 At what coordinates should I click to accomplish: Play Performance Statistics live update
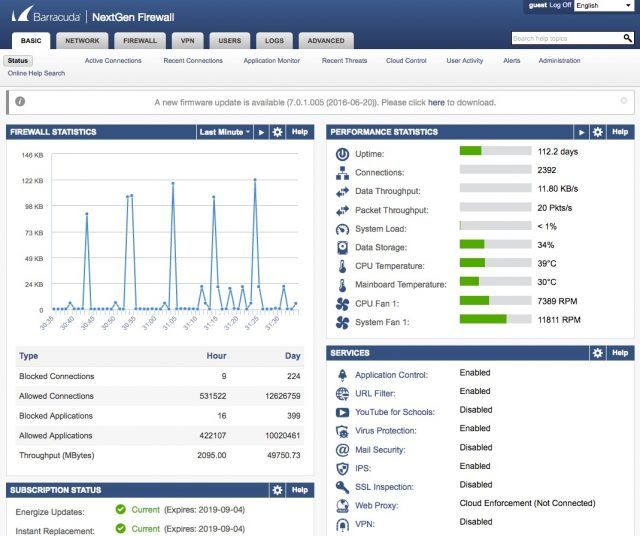(582, 132)
